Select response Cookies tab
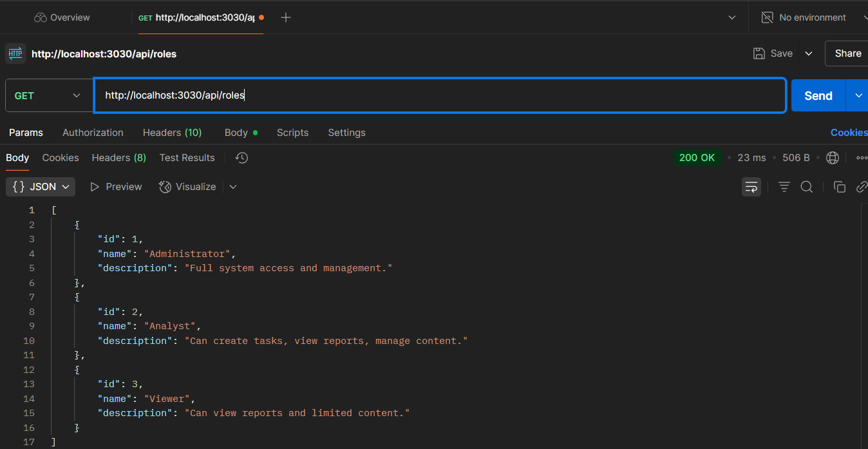 (61, 157)
